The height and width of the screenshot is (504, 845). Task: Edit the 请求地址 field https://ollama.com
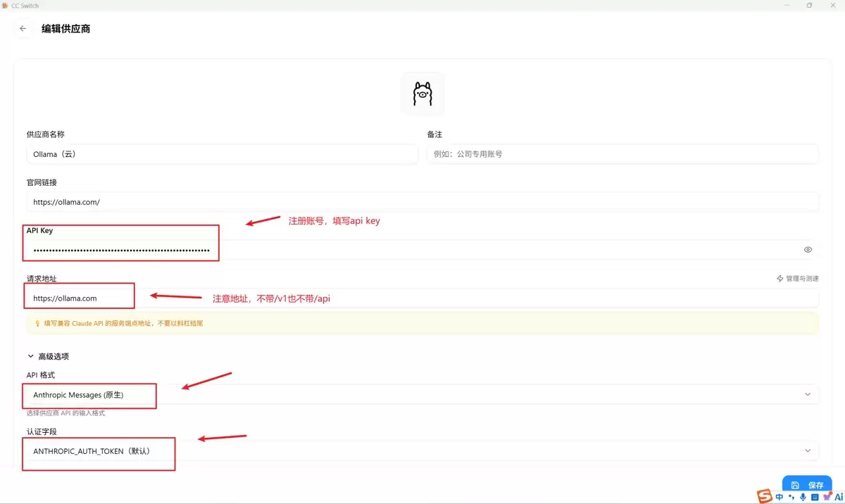point(423,298)
